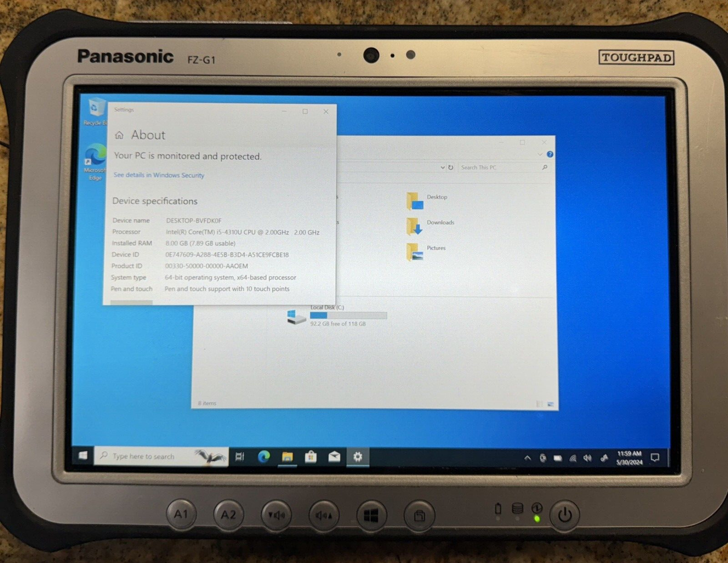
Task: Select Product ID 00330-50000-00000-AAOEM
Action: tap(206, 266)
